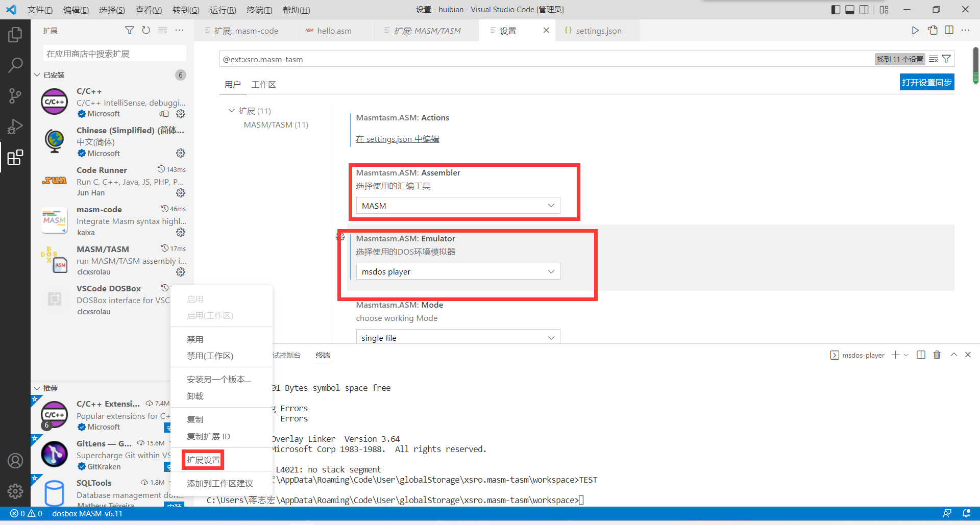Collapse the 推荐 recommended section

(37, 388)
